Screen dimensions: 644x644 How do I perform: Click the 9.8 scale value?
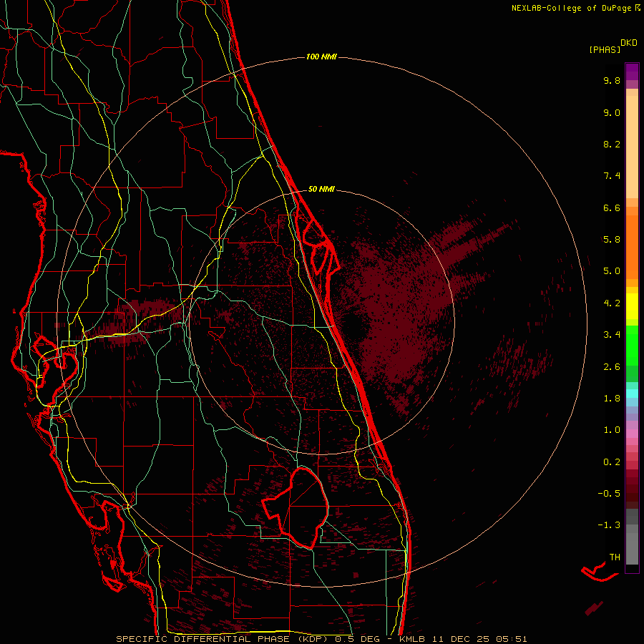click(x=612, y=81)
